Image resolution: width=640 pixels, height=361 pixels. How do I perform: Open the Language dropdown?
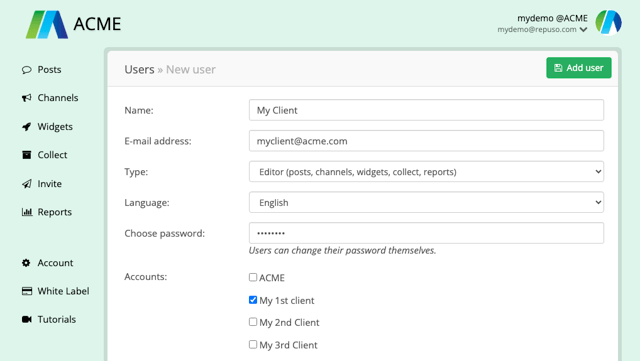click(x=426, y=203)
